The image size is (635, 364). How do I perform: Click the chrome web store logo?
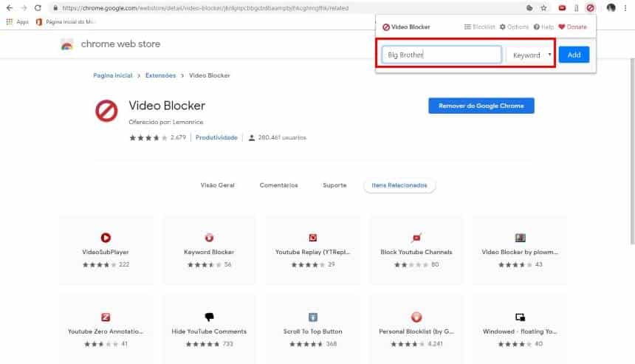(67, 44)
